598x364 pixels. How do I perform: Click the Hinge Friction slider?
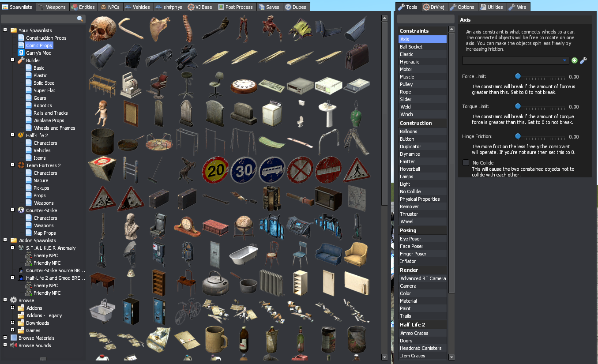click(540, 137)
